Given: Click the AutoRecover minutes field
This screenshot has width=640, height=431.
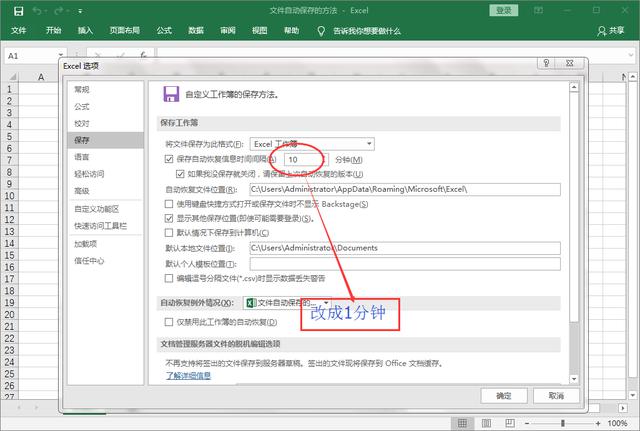Looking at the screenshot, I should coord(306,159).
